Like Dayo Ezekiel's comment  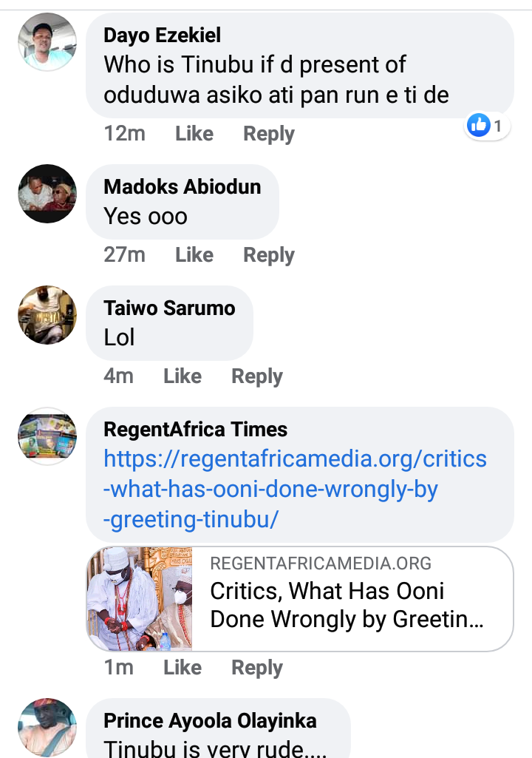click(x=194, y=134)
